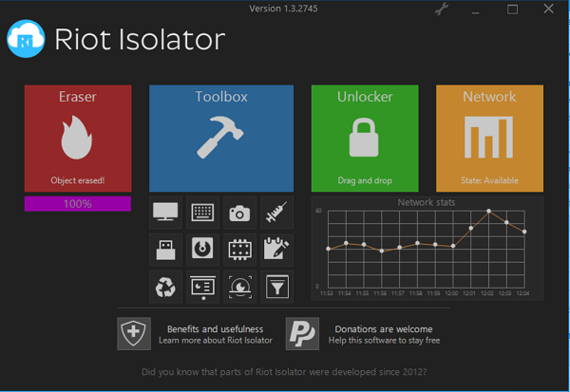570x392 pixels.
Task: Open the wrench settings icon
Action: tap(442, 9)
